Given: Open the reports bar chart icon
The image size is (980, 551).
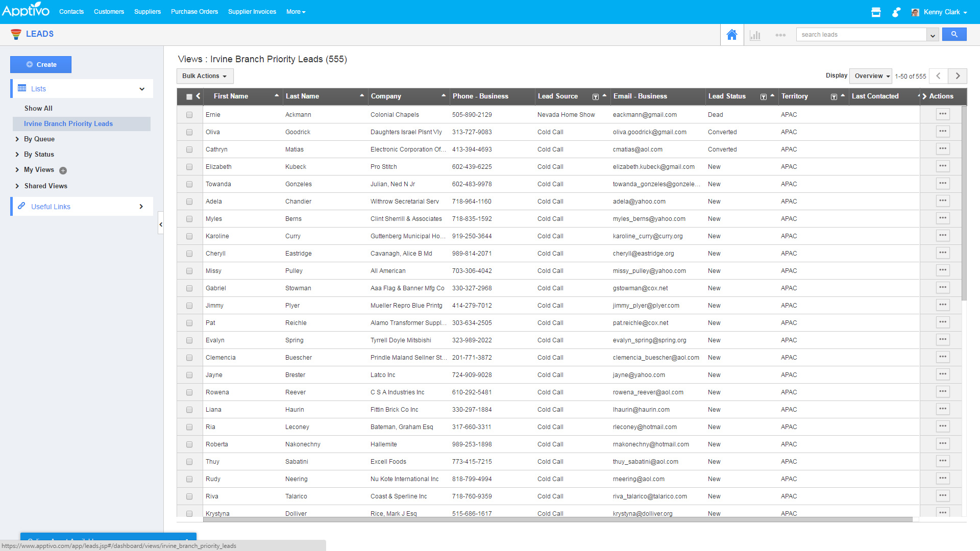Looking at the screenshot, I should [x=755, y=35].
